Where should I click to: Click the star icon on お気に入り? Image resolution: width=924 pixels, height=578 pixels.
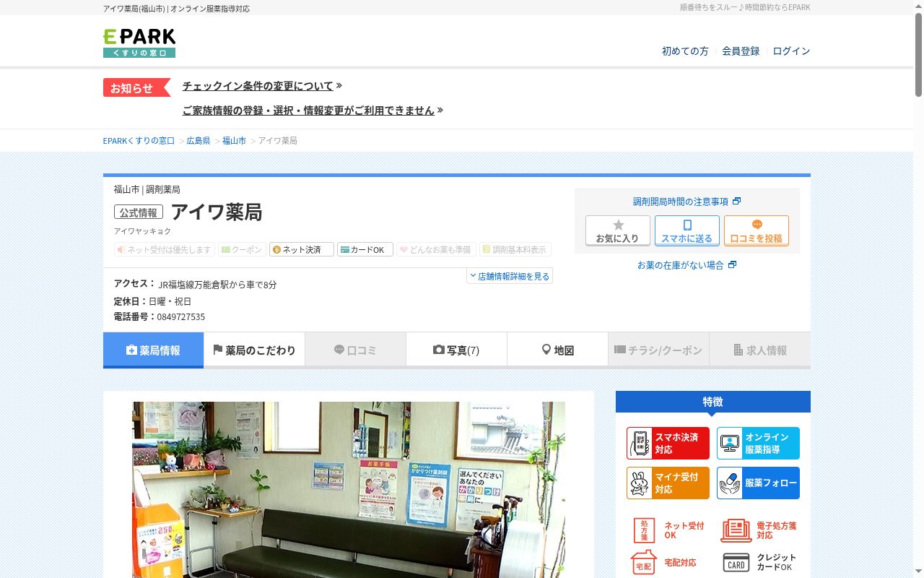coord(618,225)
